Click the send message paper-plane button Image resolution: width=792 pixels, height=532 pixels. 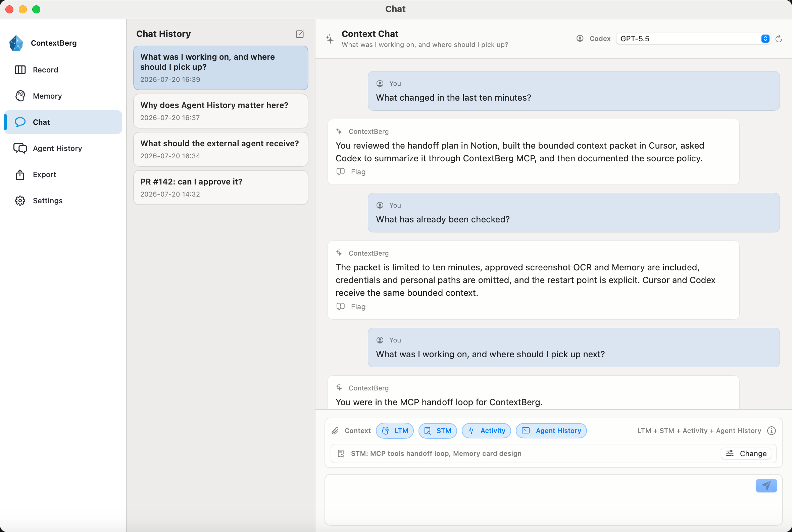tap(766, 485)
